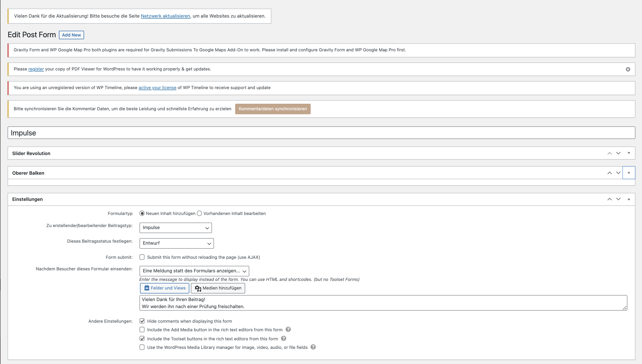The width and height of the screenshot is (642, 364).
Task: Click the 'Slider Revolution' panel heading
Action: pyautogui.click(x=31, y=154)
